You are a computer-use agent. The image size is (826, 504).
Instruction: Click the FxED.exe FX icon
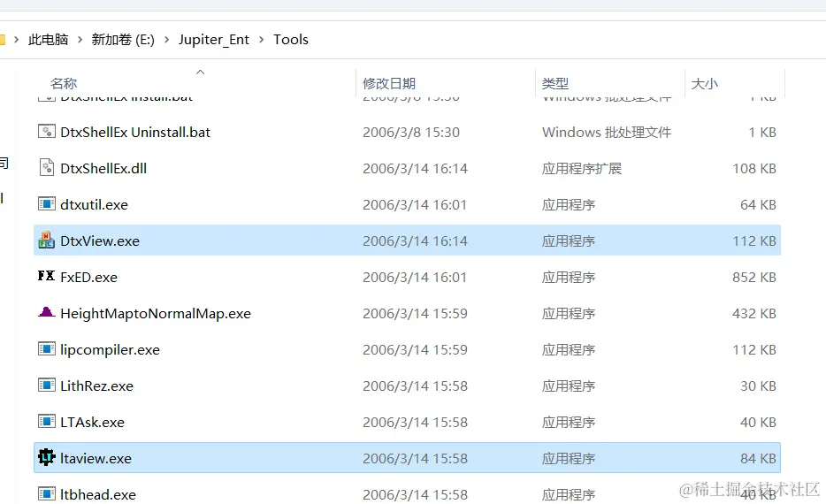(46, 276)
